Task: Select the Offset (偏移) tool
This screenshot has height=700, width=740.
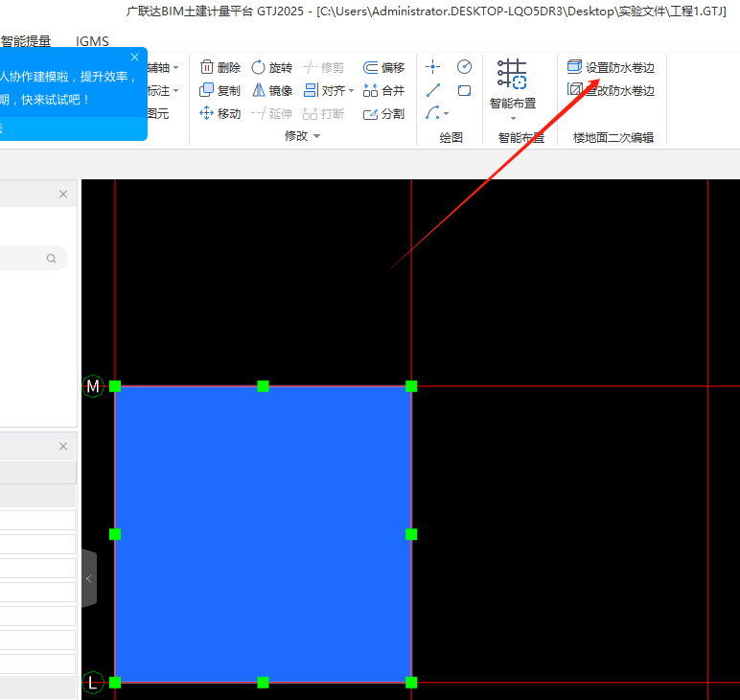Action: (x=383, y=67)
